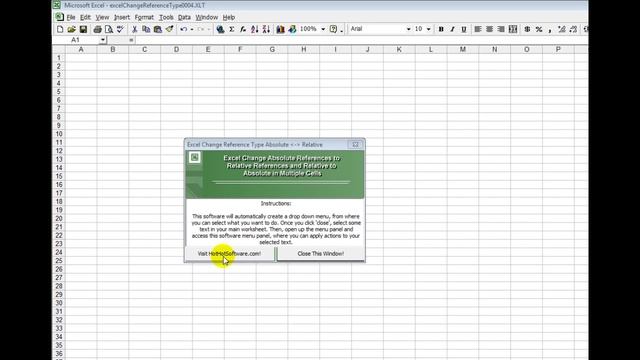This screenshot has height=360, width=640.
Task: Cut selection with the scissors icon
Action: click(x=134, y=29)
